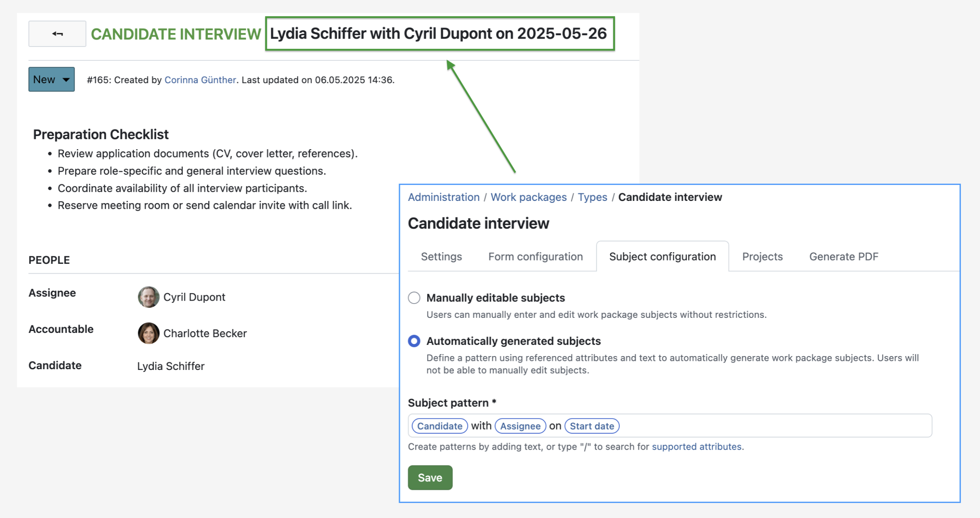980x518 pixels.
Task: Click the Start date attribute chip
Action: (x=592, y=426)
